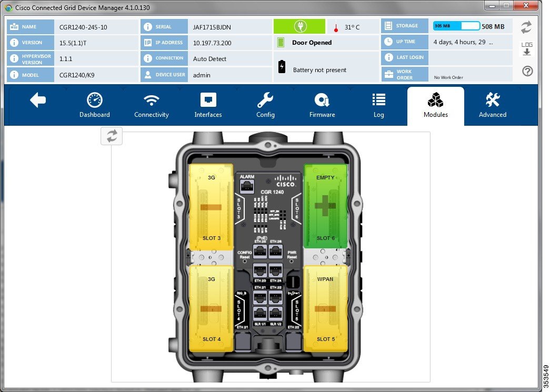Click the storage usage bar
The width and height of the screenshot is (550, 392).
coord(456,26)
